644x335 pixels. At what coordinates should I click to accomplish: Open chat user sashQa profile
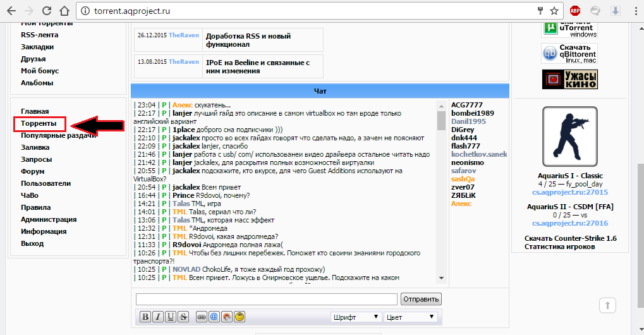click(463, 179)
